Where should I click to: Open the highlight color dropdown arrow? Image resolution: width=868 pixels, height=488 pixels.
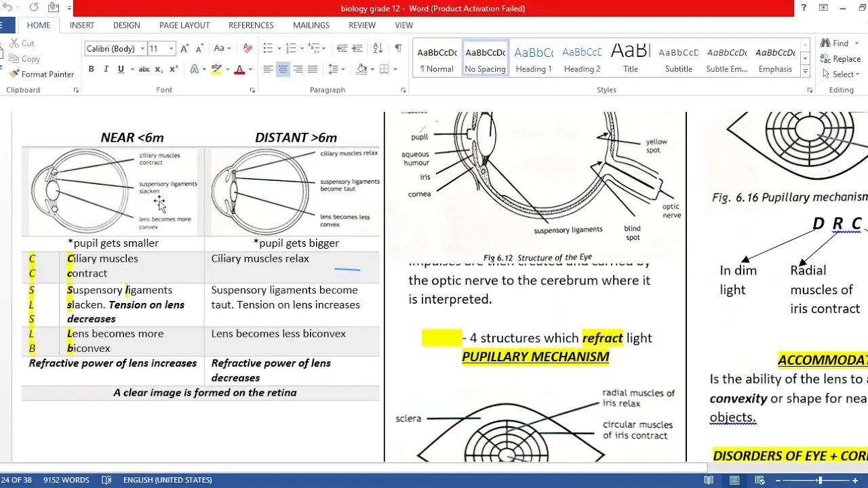(x=227, y=69)
